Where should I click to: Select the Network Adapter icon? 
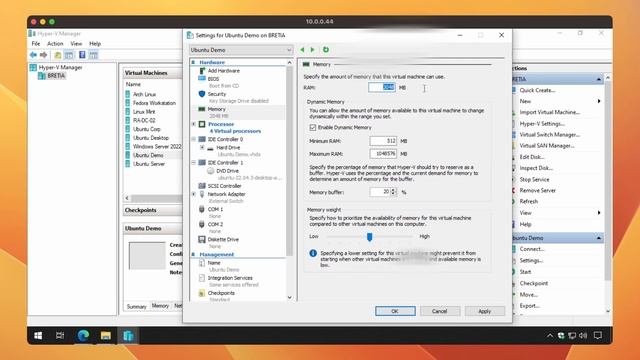[x=202, y=194]
